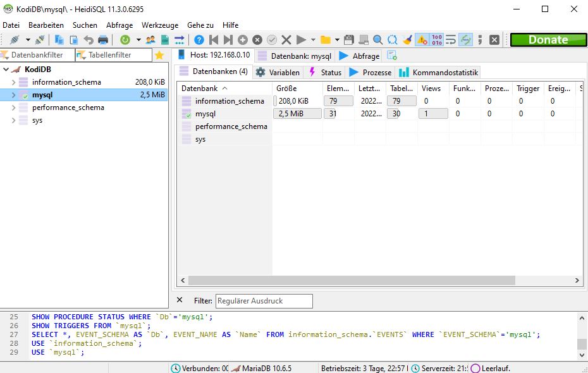Sort by the Größe column header

click(297, 89)
